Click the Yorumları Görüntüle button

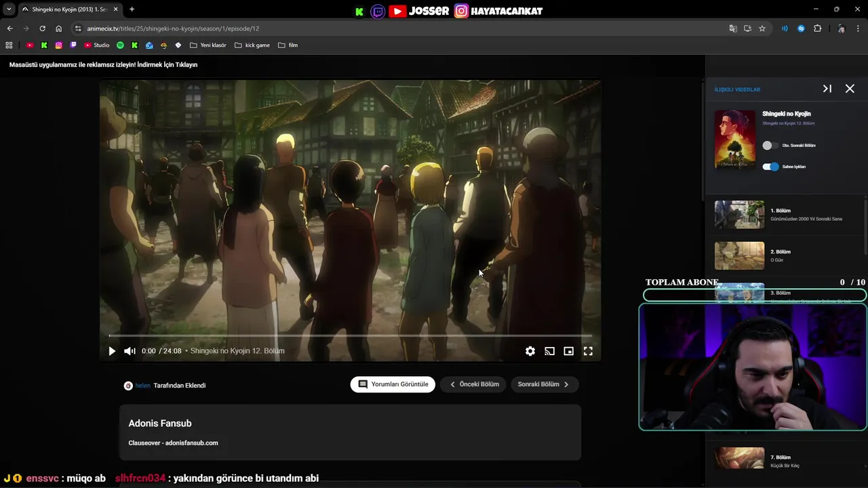coord(393,384)
